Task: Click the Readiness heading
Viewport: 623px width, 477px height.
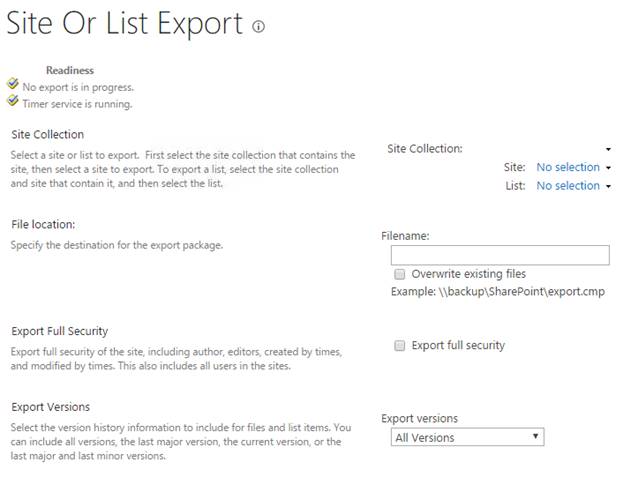Action: point(70,70)
